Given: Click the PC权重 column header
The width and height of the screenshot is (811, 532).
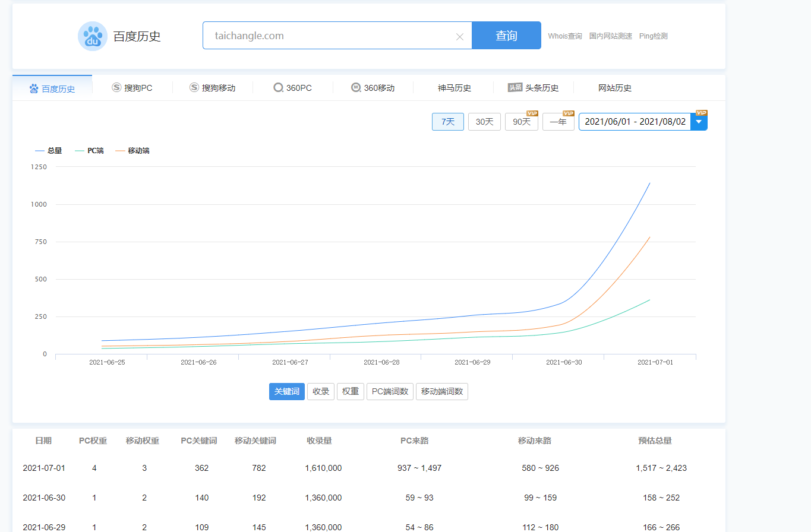Looking at the screenshot, I should 93,441.
